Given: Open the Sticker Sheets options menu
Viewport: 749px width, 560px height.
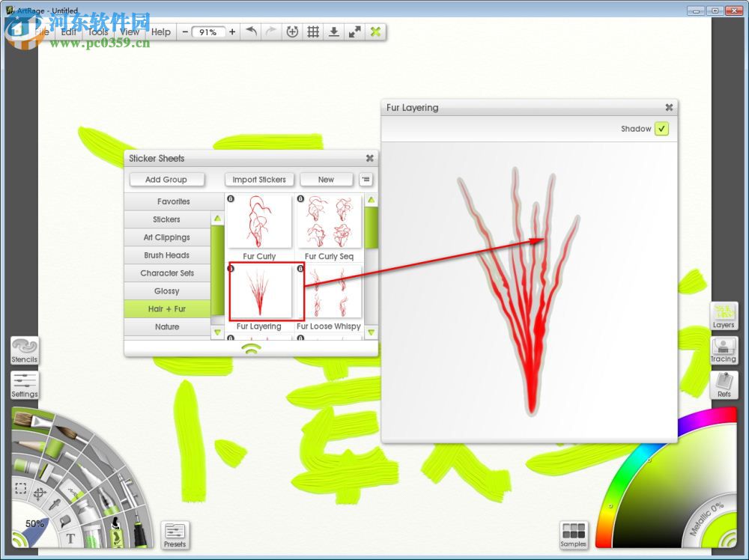Looking at the screenshot, I should [366, 180].
